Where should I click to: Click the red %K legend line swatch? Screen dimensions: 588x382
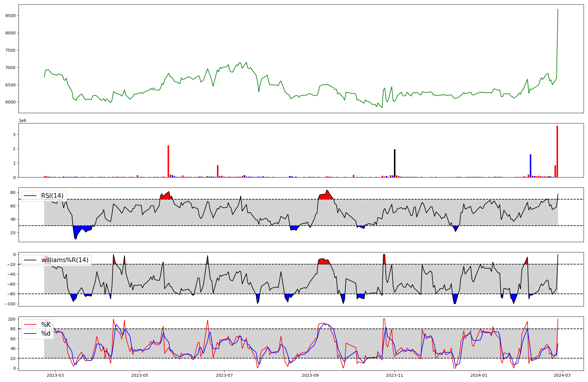pos(30,325)
